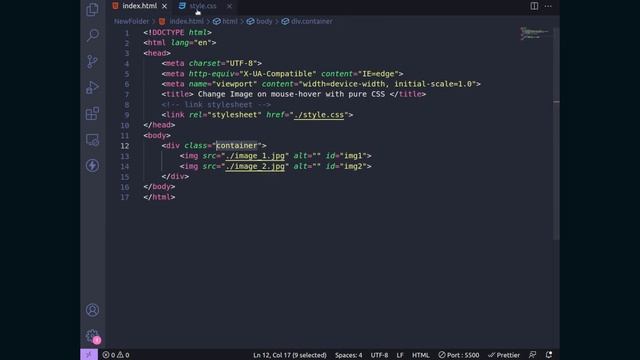Open the Remote Explorer icon
Screen dimensions: 640x360
(x=92, y=140)
